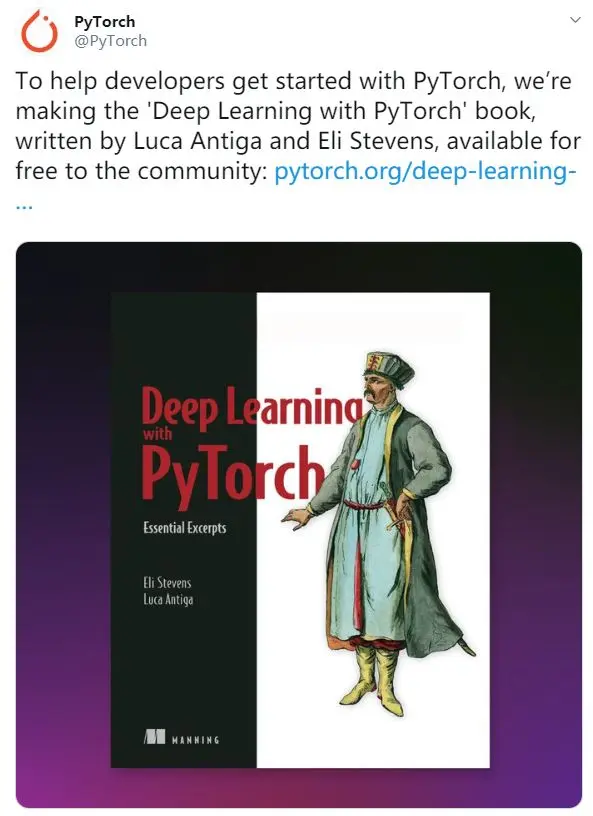Open the PyTorch flame logo avatar

tap(39, 31)
